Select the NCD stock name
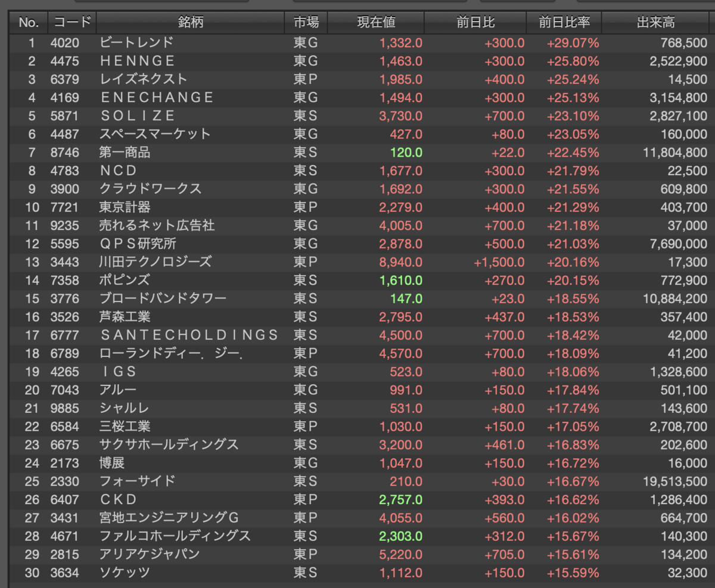The height and width of the screenshot is (588, 715). (119, 170)
